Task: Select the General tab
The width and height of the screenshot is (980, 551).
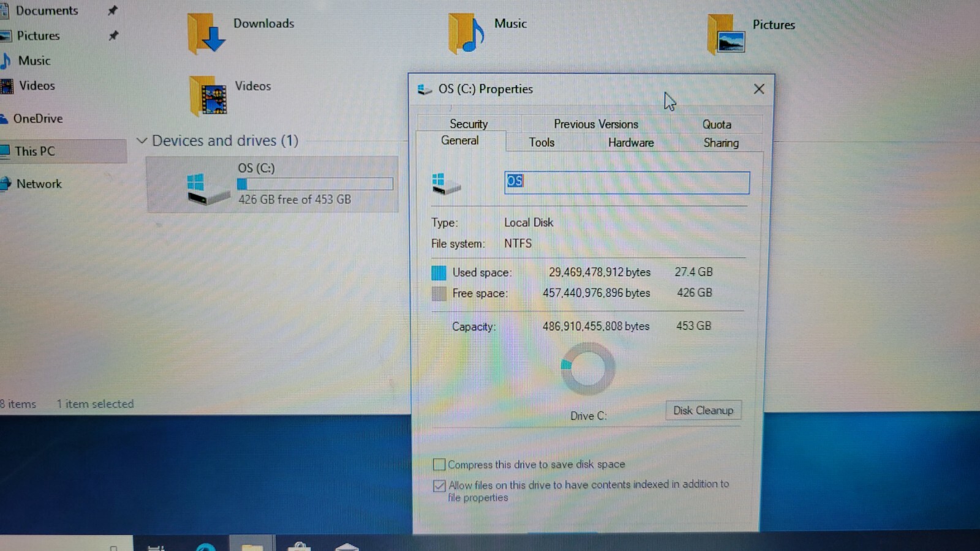Action: tap(460, 140)
